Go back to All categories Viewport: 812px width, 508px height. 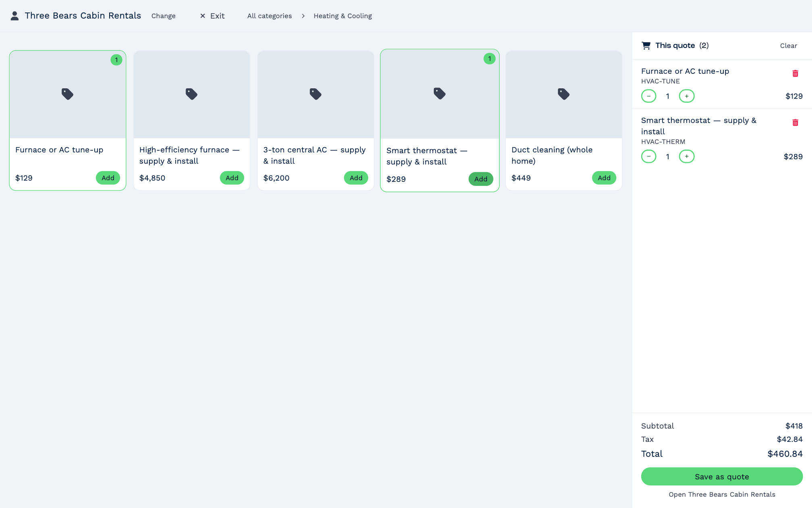[269, 16]
